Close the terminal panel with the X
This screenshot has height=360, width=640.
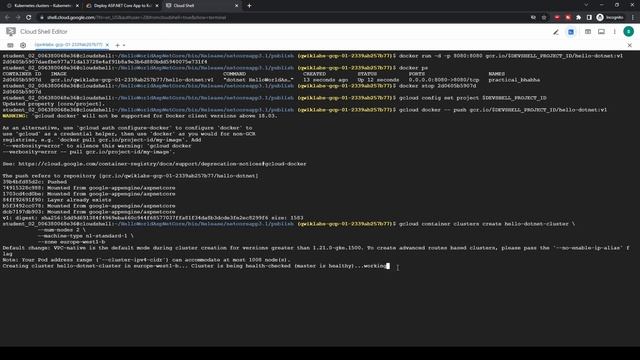click(x=629, y=45)
